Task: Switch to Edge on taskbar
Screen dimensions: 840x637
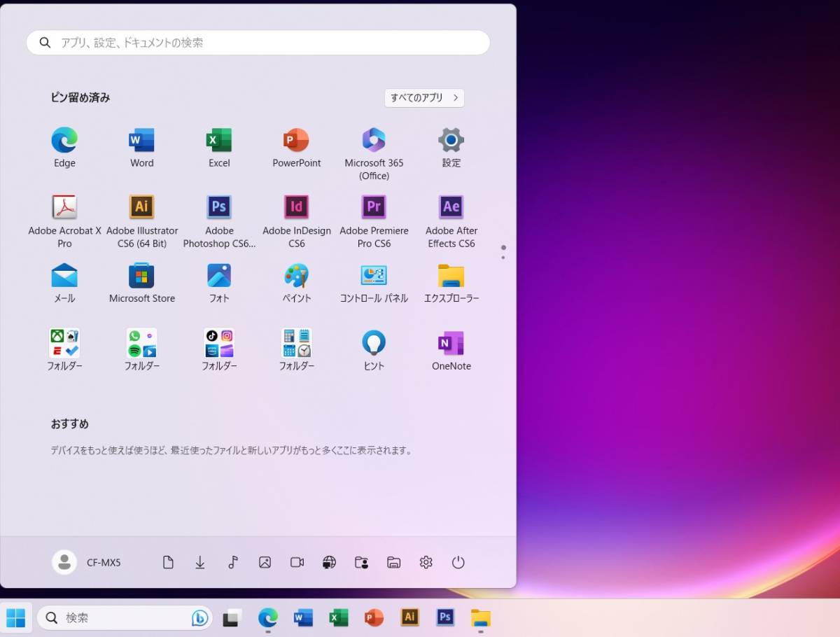Action: tap(267, 617)
